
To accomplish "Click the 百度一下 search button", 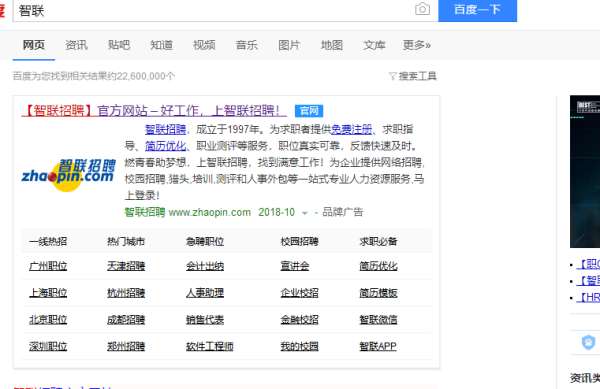I will coord(477,10).
